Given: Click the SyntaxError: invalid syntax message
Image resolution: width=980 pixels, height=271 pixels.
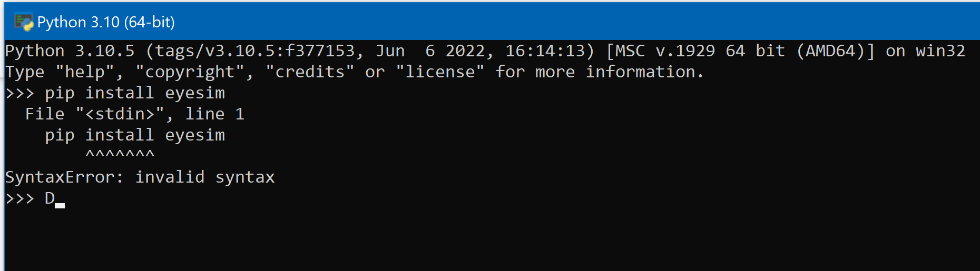Looking at the screenshot, I should [140, 177].
